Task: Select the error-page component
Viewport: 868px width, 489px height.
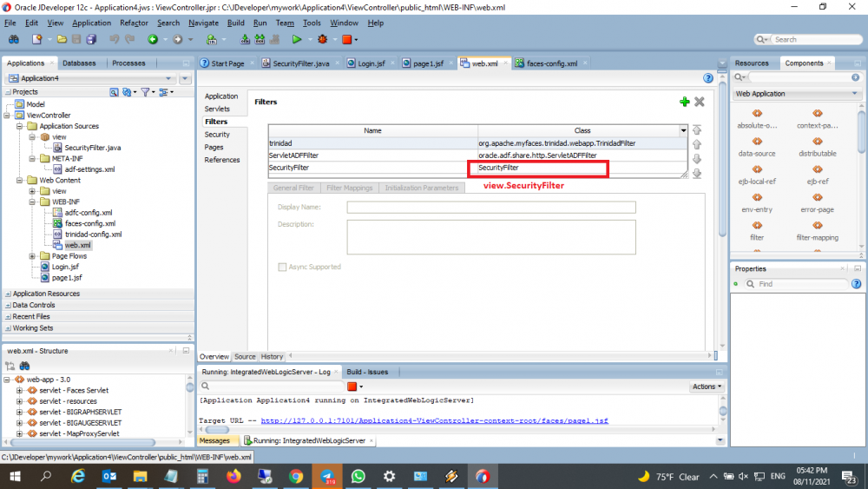Action: point(817,202)
